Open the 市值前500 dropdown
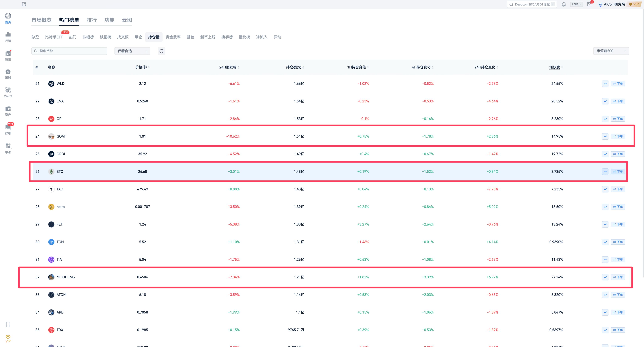 pos(611,51)
